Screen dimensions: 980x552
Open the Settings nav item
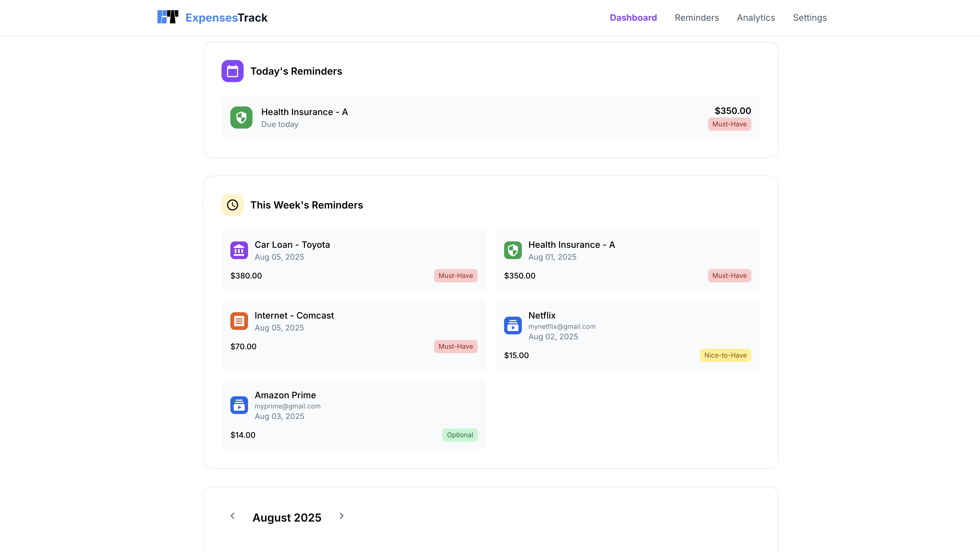click(x=810, y=18)
